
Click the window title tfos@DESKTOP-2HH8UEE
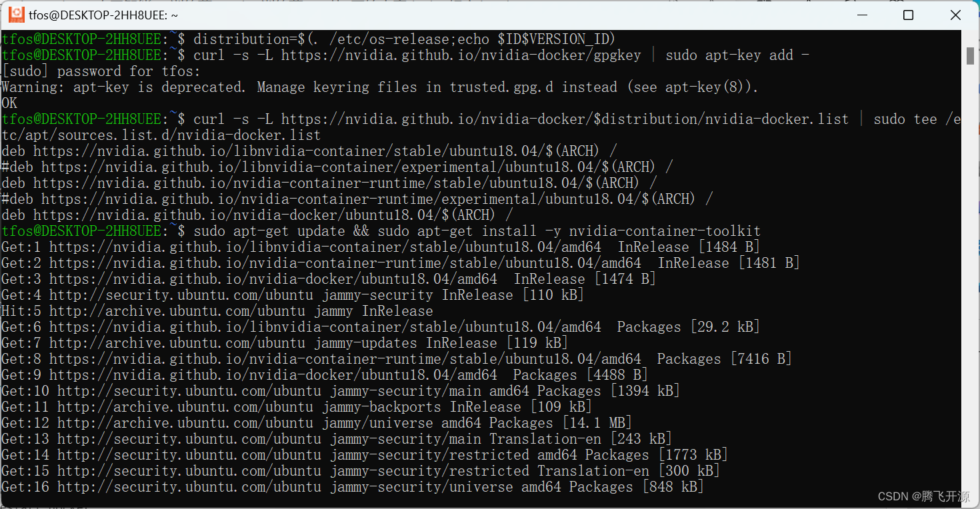coord(103,15)
